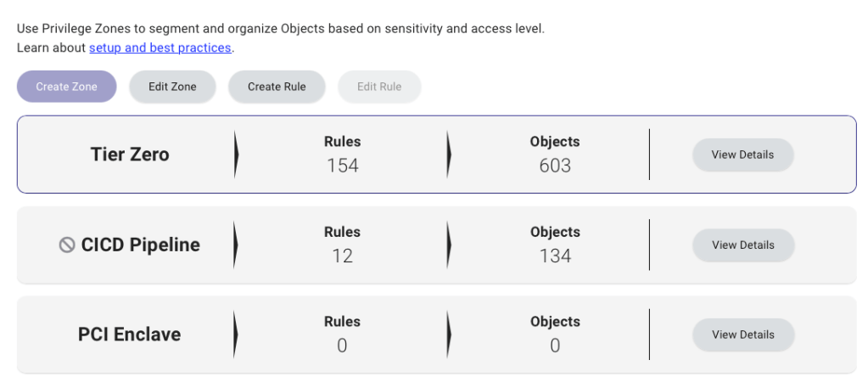
Task: Click the Tier Zero Rules count 154
Action: (x=343, y=166)
